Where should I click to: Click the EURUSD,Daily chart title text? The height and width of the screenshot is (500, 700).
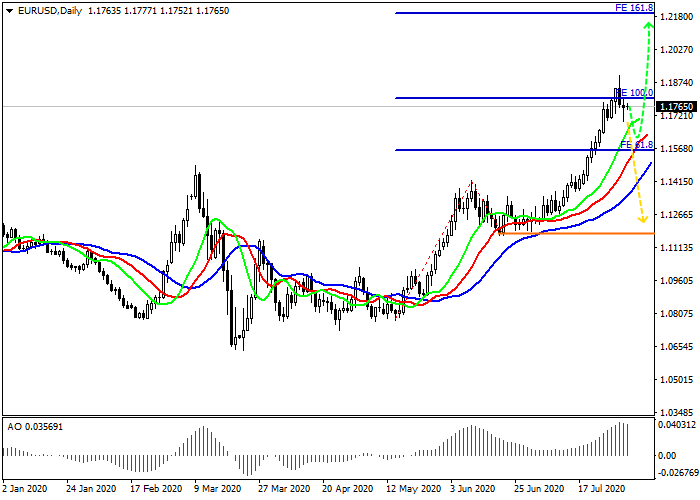pos(52,11)
